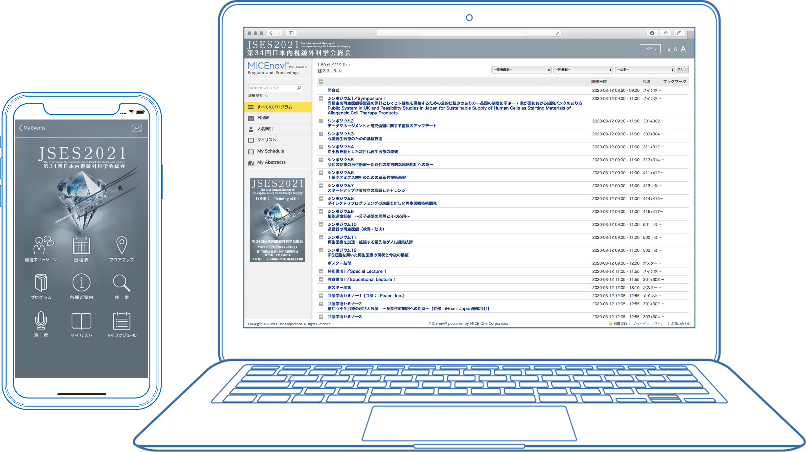The image size is (806, 452).
Task: Tap the circled info icon on the phone
Action: (x=81, y=283)
